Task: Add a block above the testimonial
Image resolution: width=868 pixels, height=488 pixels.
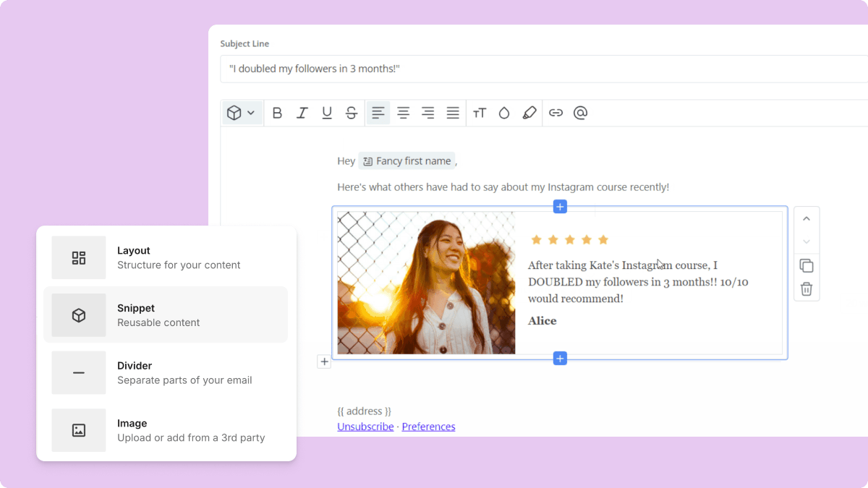Action: coord(560,207)
